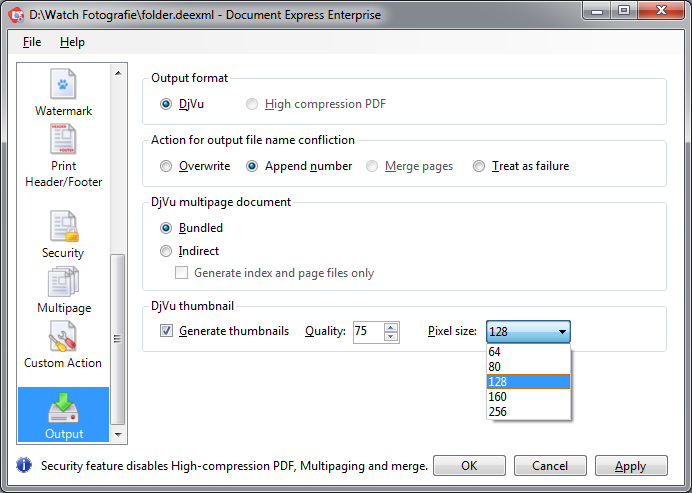Click the Quality value field
The width and height of the screenshot is (692, 493).
tap(369, 332)
